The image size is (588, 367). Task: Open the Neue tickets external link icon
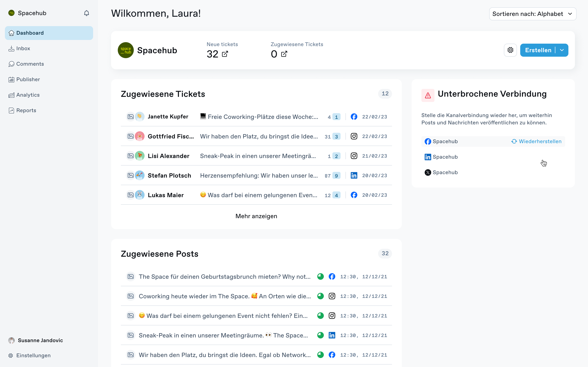coord(225,54)
